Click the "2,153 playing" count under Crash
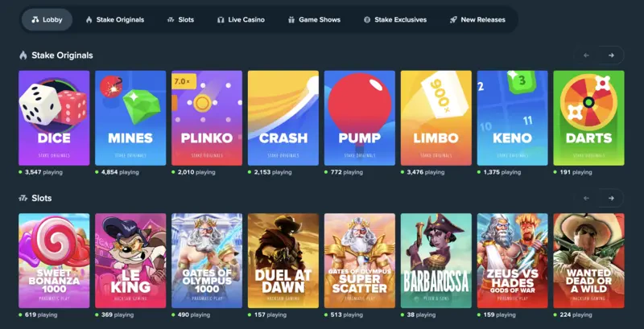Screen dimensions: 644x329 click(273, 172)
